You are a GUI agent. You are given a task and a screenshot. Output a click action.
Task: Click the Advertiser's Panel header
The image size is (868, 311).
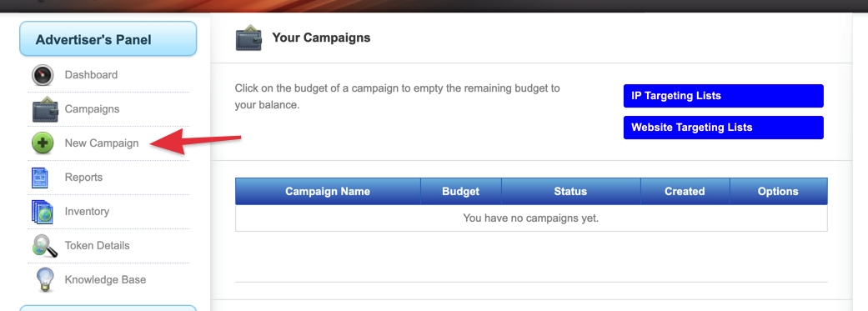(108, 38)
